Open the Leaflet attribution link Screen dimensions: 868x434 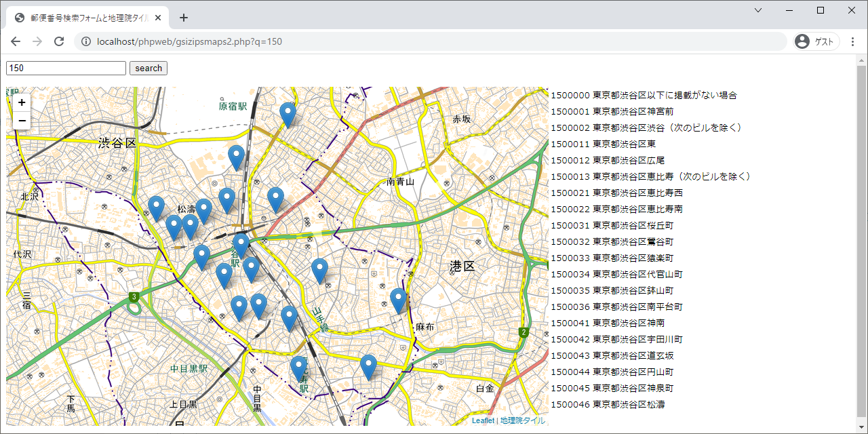483,420
